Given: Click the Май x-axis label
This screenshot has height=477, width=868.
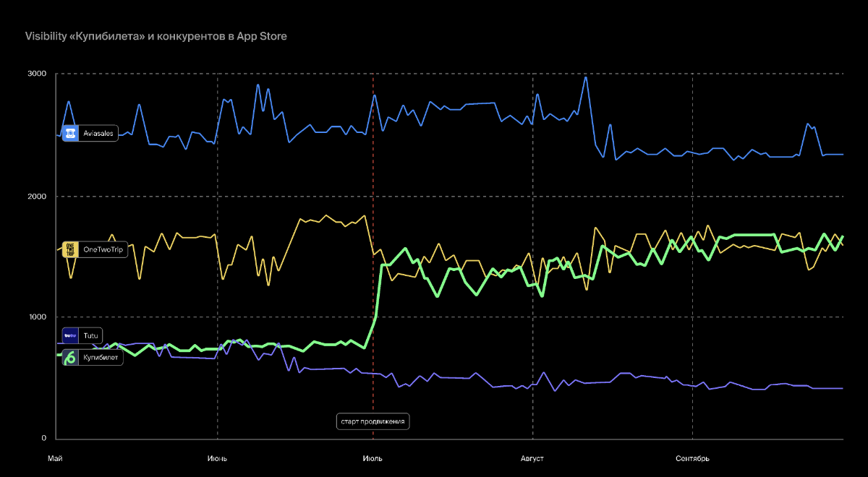Looking at the screenshot, I should [55, 459].
